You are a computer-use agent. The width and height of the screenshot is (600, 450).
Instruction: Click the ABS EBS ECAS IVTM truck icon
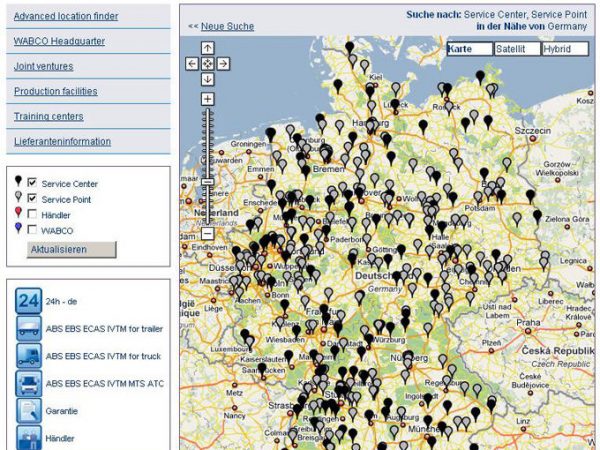pos(29,356)
